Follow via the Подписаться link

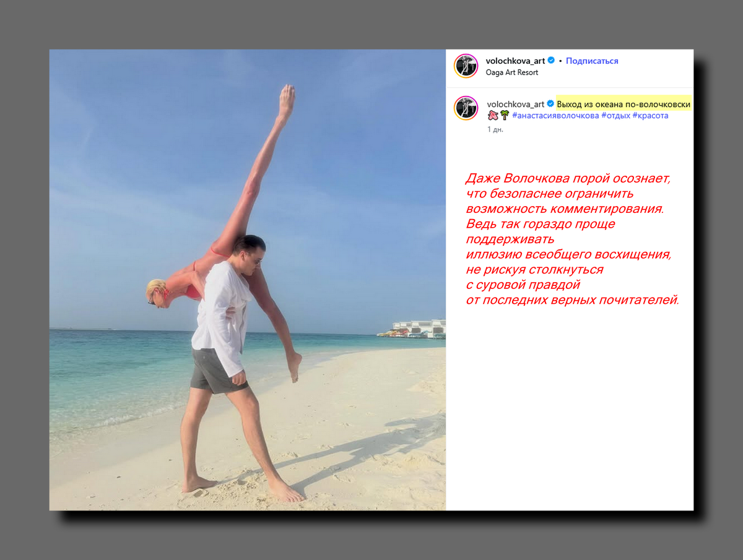point(592,61)
